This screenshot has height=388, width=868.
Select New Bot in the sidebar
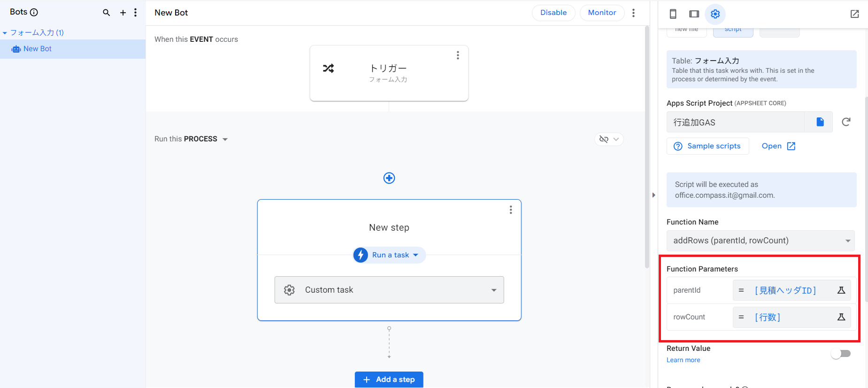point(38,49)
